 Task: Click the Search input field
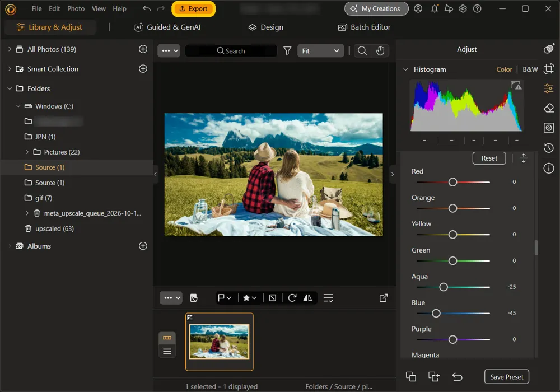click(231, 51)
